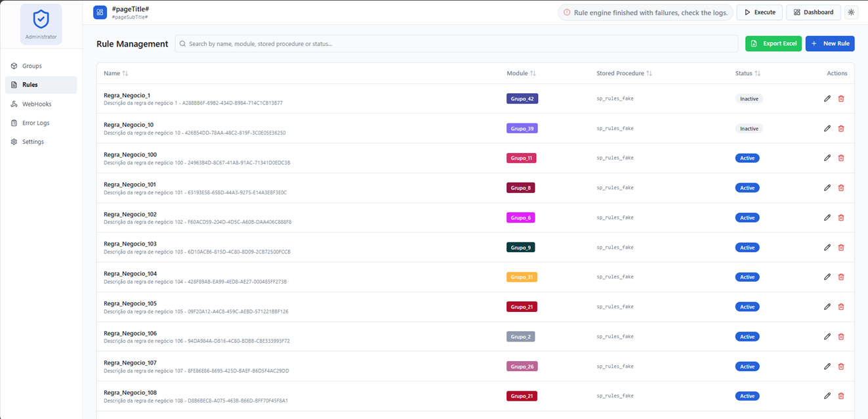Delete rule Regra_Negocio_101 with trash icon
Viewport: 868px width, 419px height.
click(x=841, y=188)
